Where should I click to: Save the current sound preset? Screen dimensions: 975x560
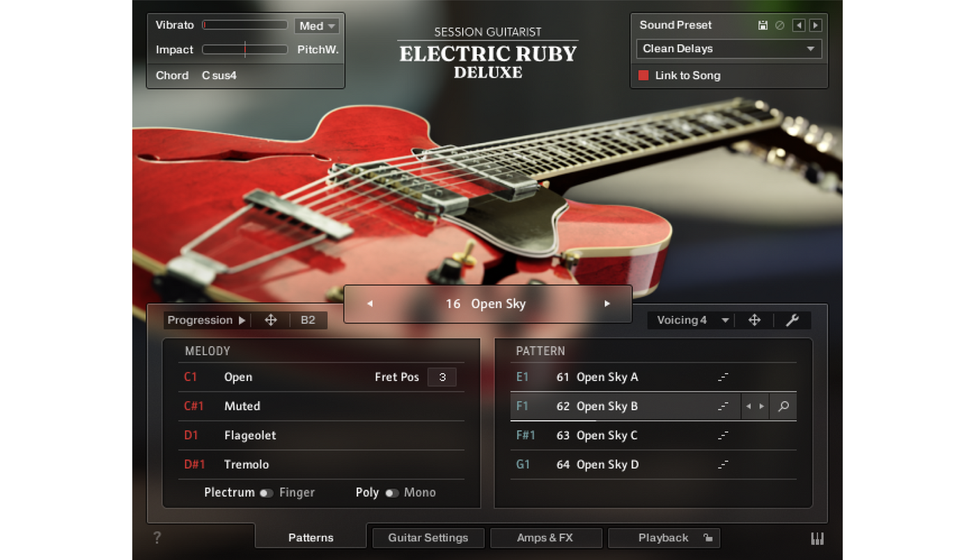pos(763,25)
